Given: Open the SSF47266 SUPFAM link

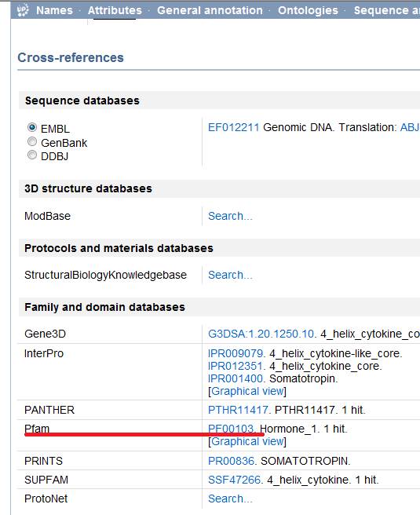Looking at the screenshot, I should click(235, 480).
